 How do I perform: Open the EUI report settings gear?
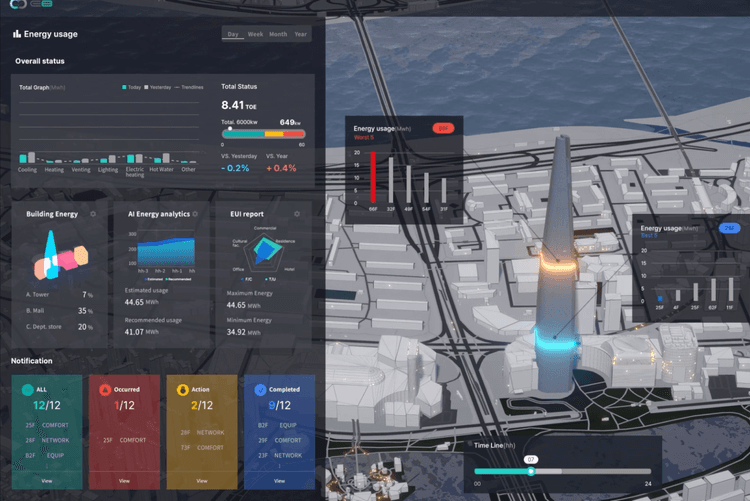point(297,214)
